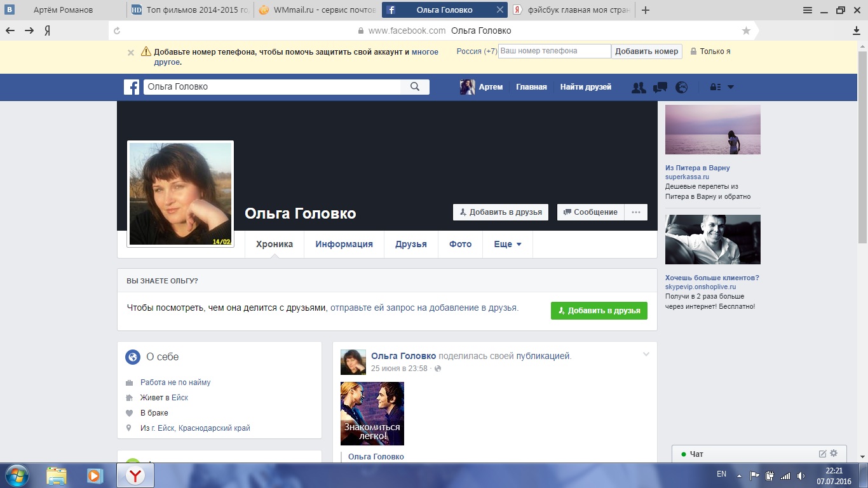Click the Facebook search field

tap(273, 87)
